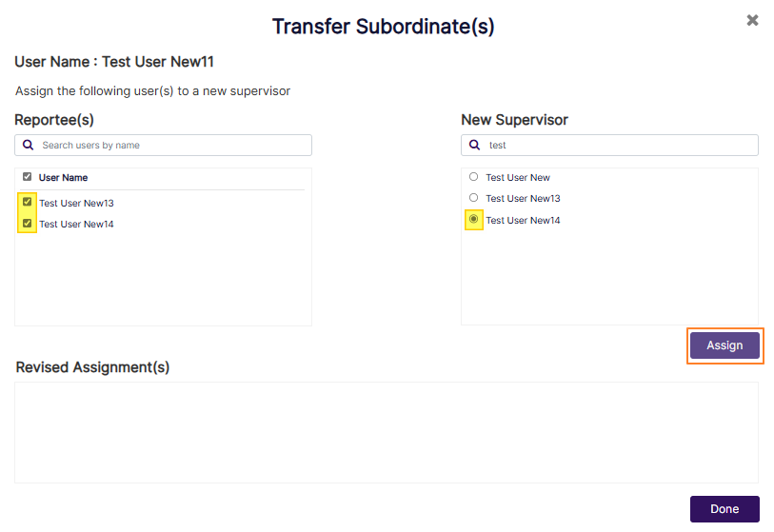
Task: Click the "Reportee(s)" section heading
Action: (x=54, y=120)
